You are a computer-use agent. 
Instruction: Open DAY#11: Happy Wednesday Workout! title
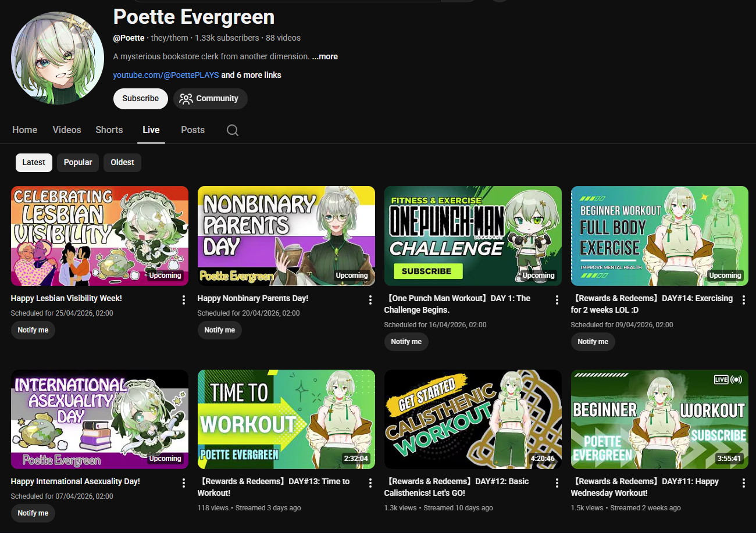[645, 487]
